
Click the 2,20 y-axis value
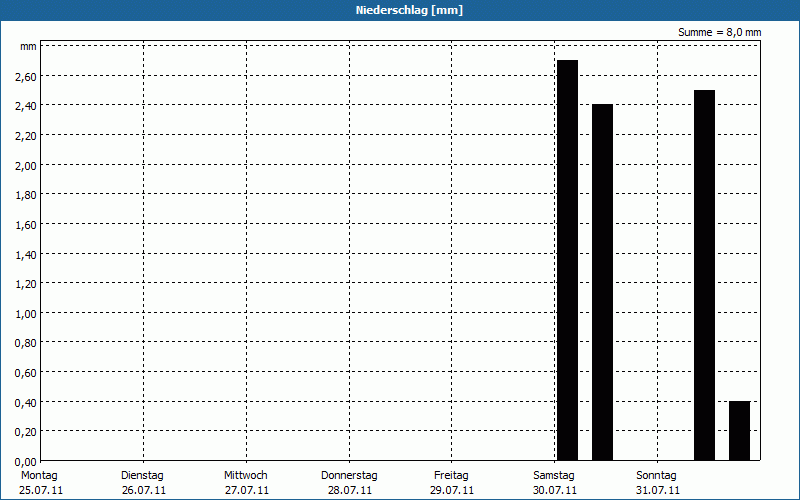coord(26,136)
